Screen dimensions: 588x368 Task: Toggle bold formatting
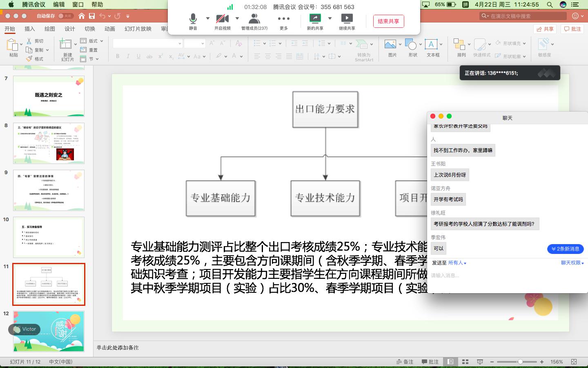pos(118,56)
